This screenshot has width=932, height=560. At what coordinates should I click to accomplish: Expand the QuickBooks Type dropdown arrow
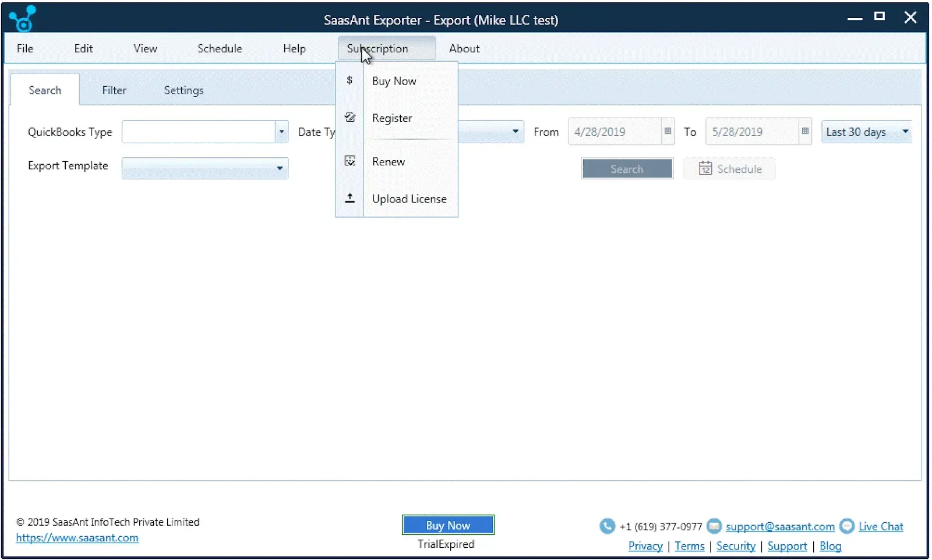coord(281,132)
